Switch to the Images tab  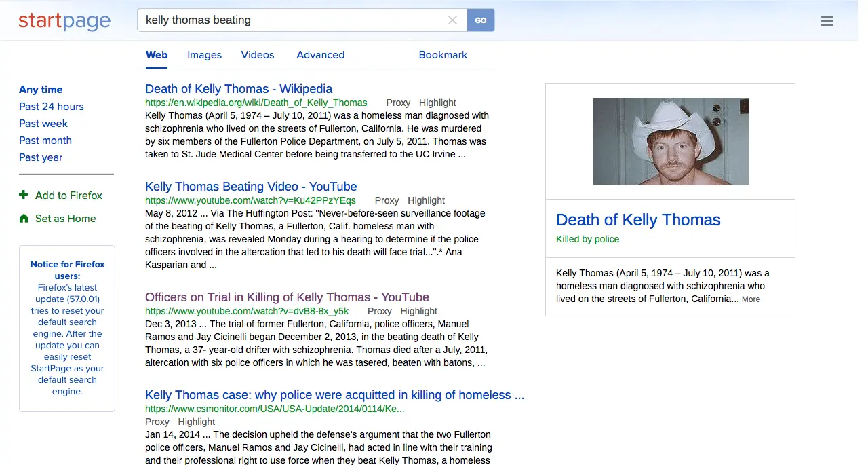pos(204,55)
